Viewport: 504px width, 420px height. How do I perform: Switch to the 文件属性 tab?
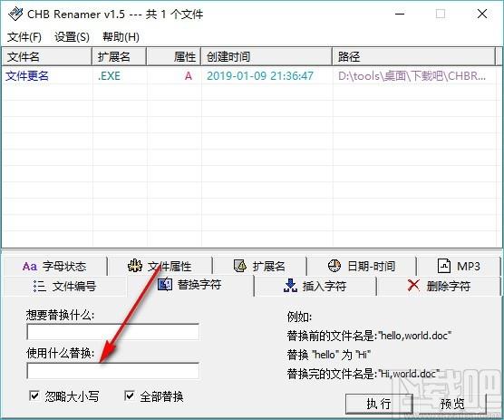click(160, 267)
